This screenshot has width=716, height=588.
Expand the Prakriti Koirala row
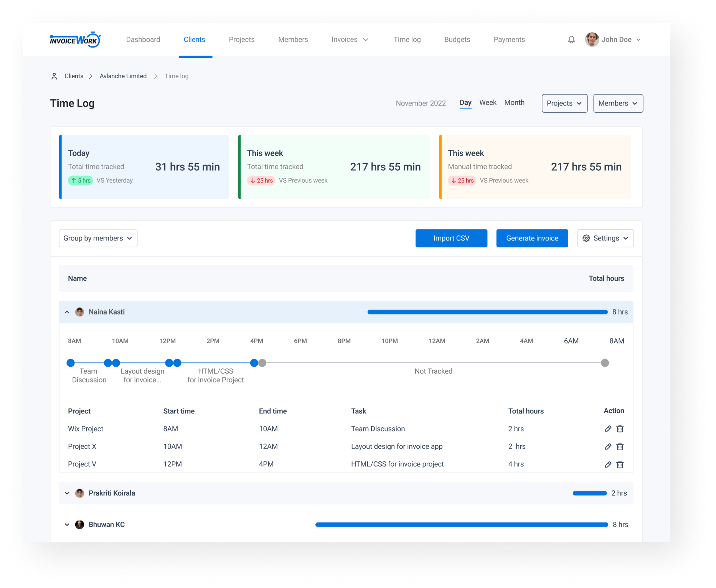[67, 493]
